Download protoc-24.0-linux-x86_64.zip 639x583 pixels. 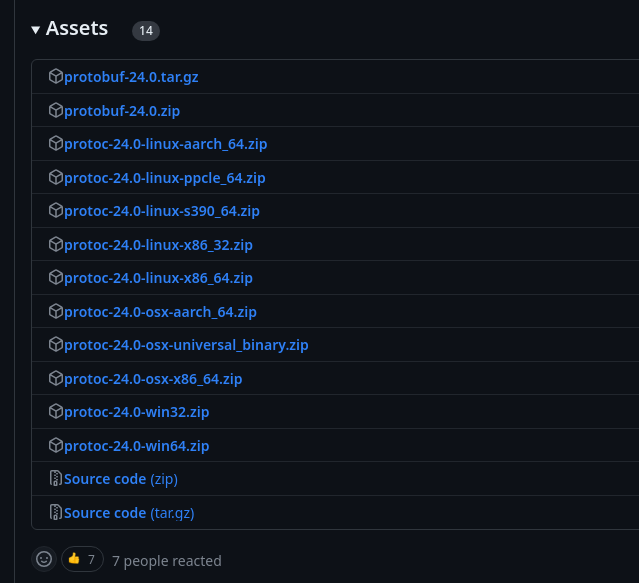tap(158, 278)
